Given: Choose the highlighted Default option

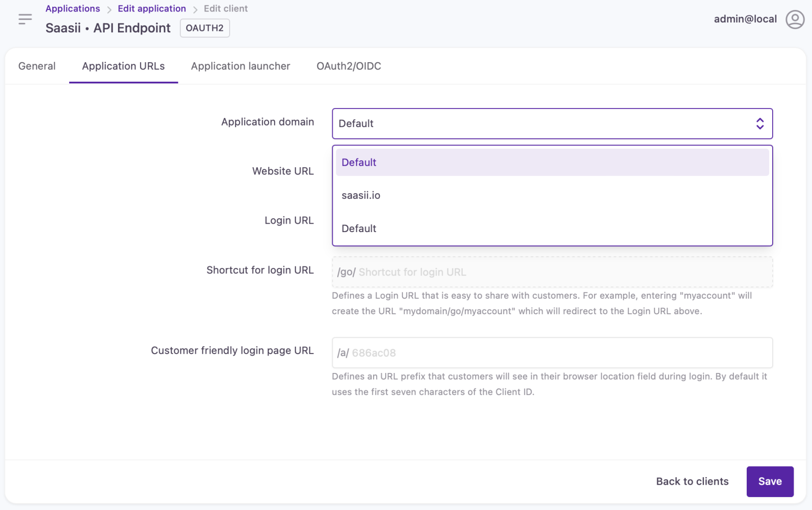Looking at the screenshot, I should pyautogui.click(x=552, y=162).
